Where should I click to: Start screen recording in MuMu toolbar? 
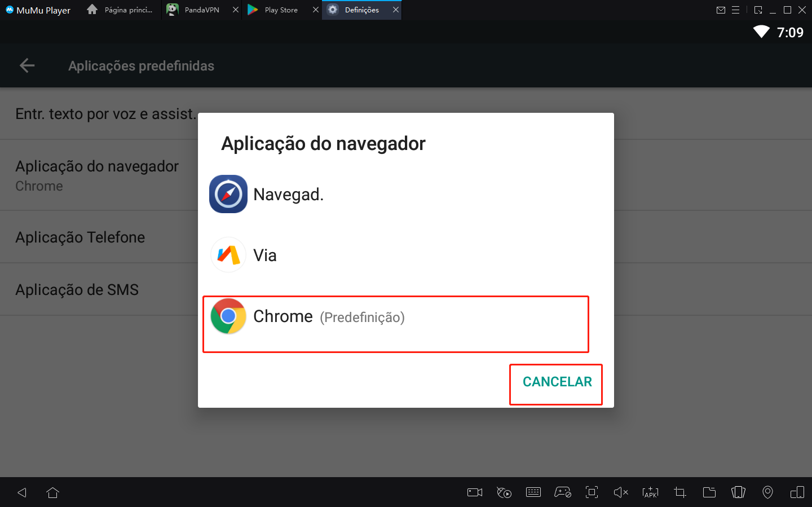coord(474,492)
